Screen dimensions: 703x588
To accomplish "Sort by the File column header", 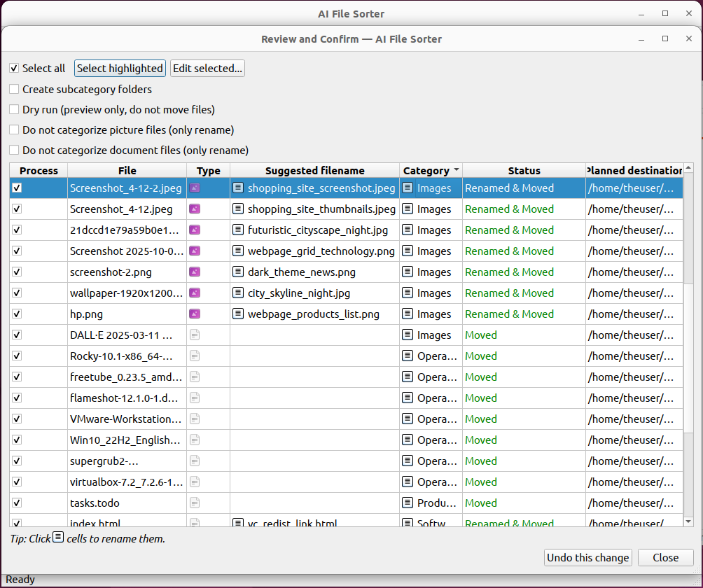I will (127, 170).
